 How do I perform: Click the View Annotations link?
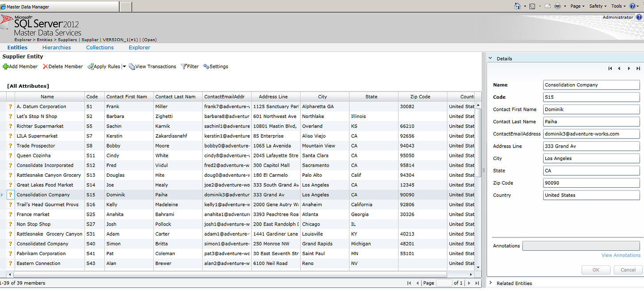click(621, 255)
